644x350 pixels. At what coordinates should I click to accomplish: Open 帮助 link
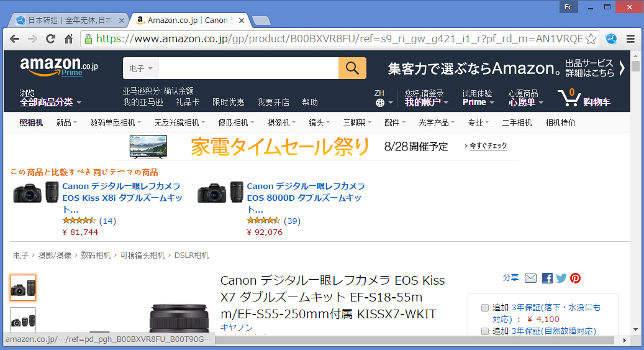[x=310, y=103]
